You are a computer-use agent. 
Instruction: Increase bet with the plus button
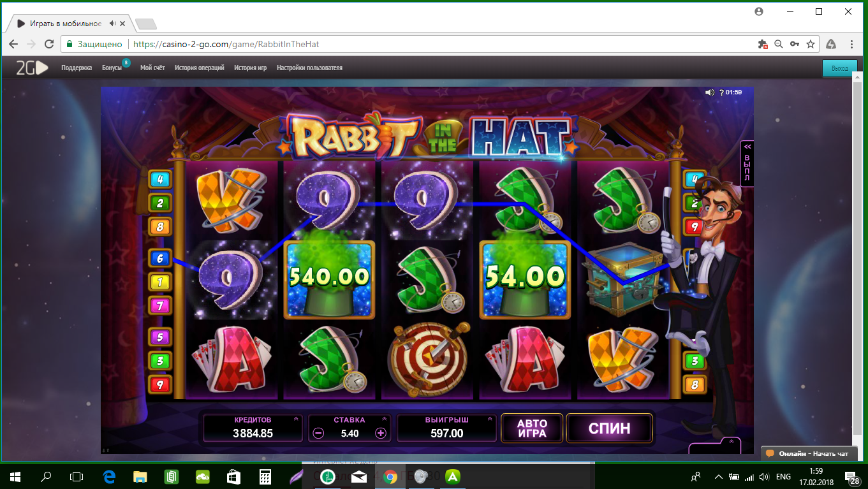point(381,434)
